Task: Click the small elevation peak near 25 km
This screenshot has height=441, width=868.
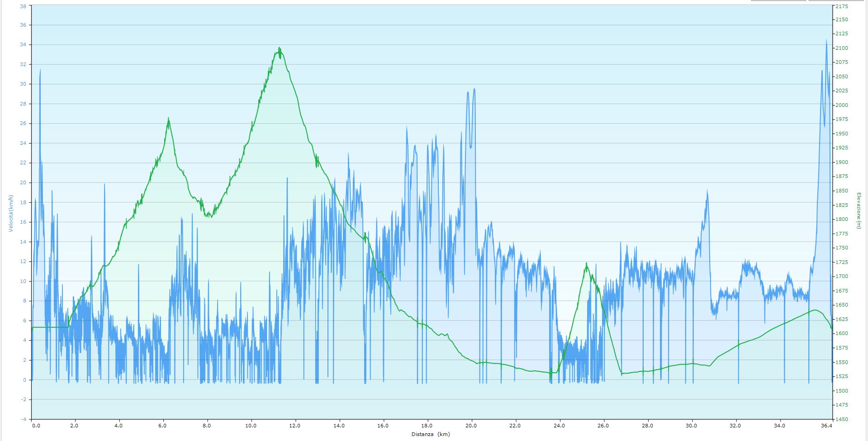Action: (586, 265)
